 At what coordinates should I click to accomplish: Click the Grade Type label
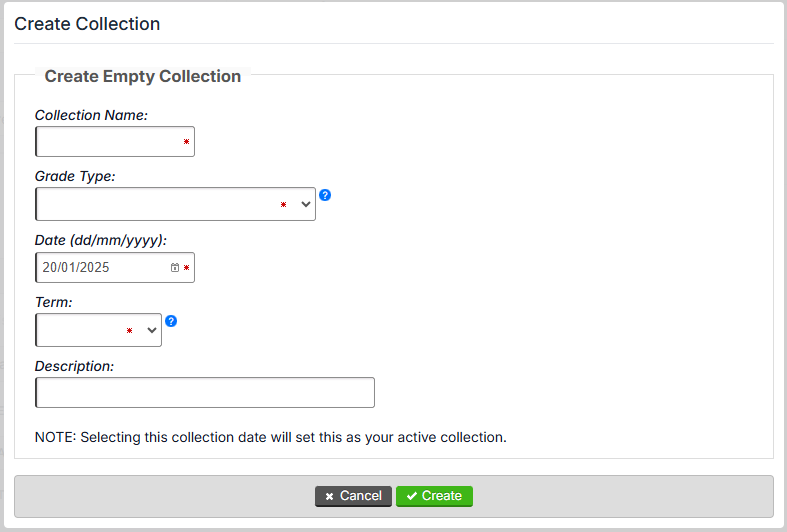(75, 176)
